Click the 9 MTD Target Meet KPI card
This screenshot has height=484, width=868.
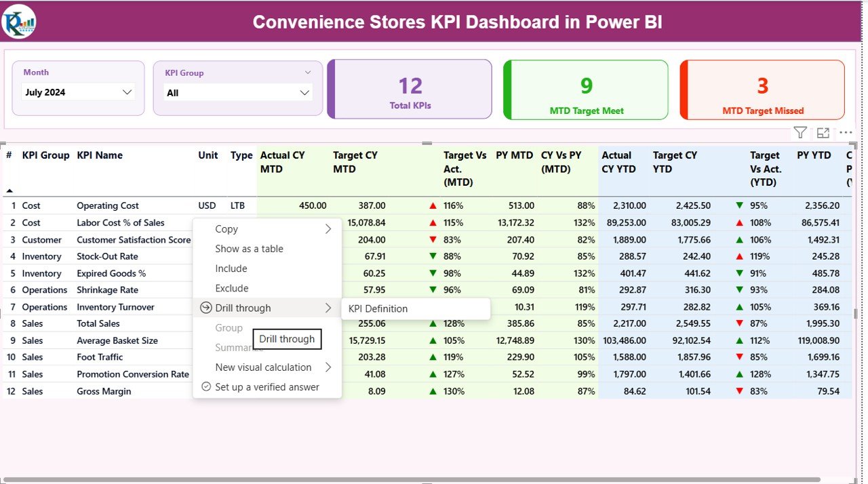coord(585,89)
